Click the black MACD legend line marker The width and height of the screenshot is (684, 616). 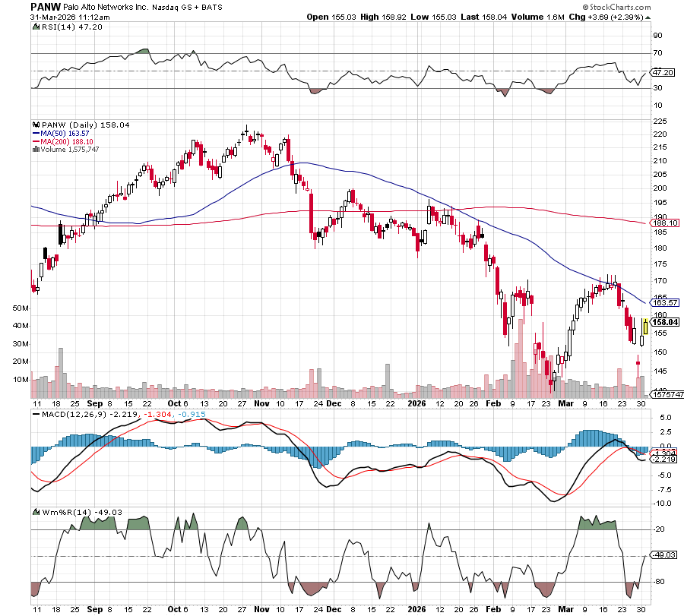tap(35, 412)
